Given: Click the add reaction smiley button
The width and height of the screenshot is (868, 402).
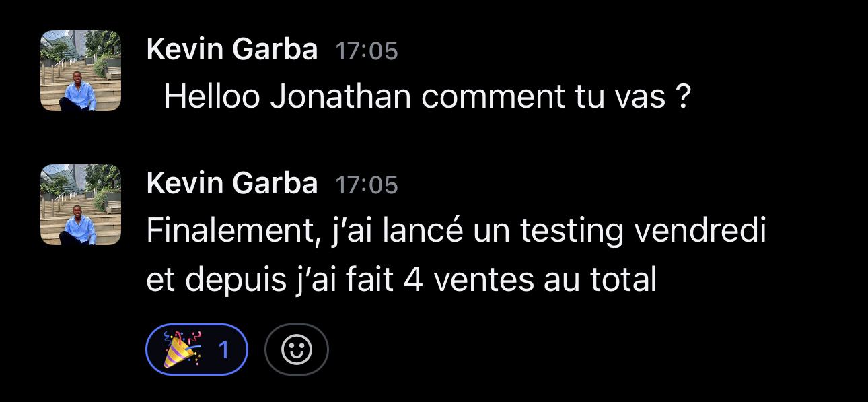Looking at the screenshot, I should tap(297, 349).
